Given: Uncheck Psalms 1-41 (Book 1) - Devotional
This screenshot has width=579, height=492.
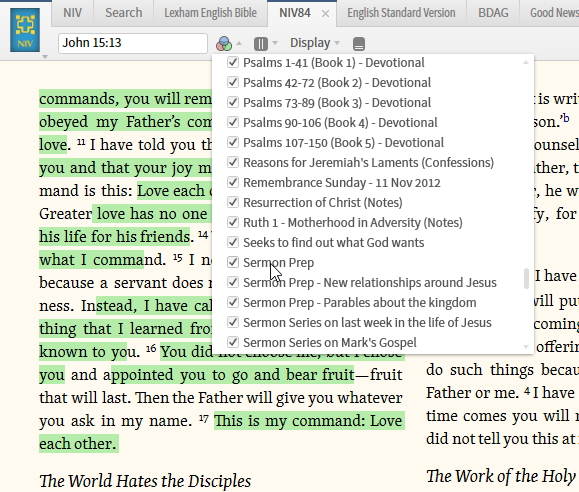Looking at the screenshot, I should pyautogui.click(x=233, y=62).
